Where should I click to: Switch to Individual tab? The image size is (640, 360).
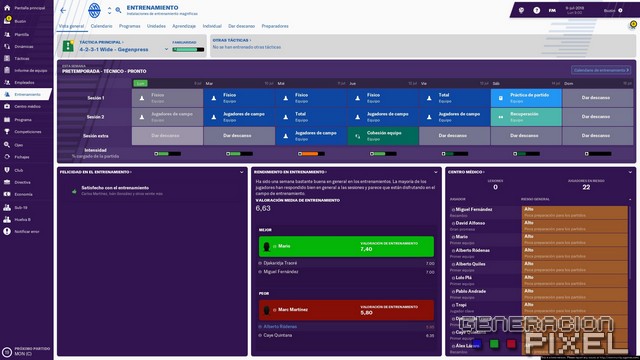coord(212,26)
